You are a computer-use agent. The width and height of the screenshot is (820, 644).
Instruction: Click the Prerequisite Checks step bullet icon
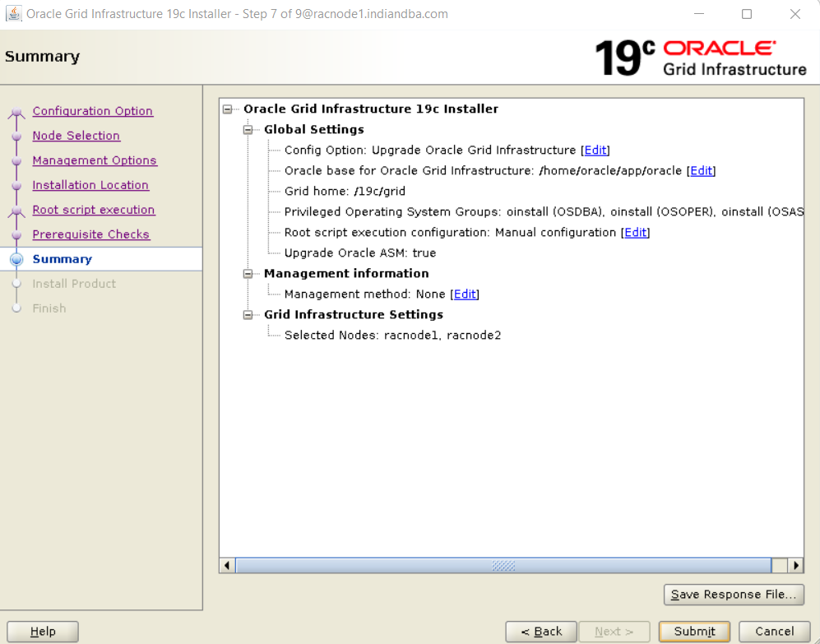[x=16, y=234]
